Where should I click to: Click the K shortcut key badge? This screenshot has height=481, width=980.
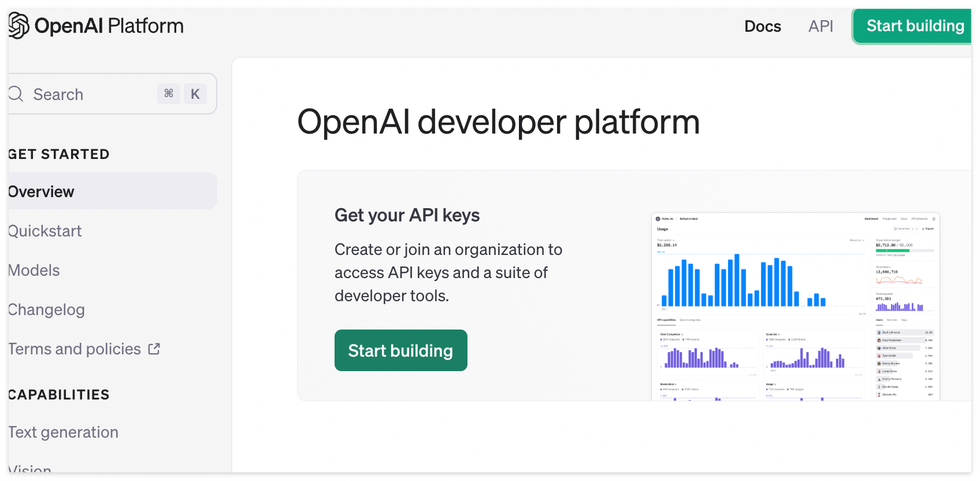tap(195, 94)
